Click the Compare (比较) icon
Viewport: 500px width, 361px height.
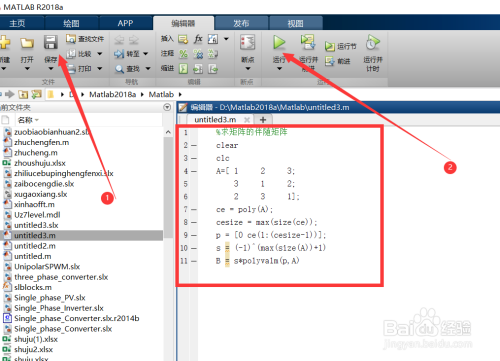pyautogui.click(x=71, y=54)
